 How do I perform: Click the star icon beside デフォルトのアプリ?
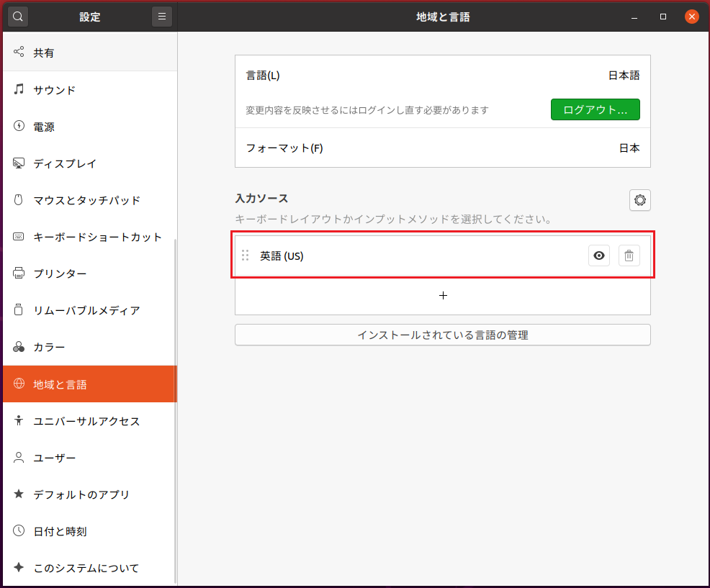(x=19, y=494)
